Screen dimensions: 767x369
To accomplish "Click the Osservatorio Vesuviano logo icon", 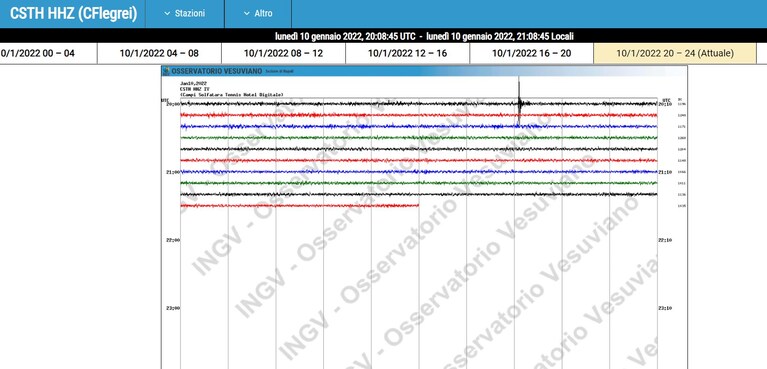I will coord(166,71).
